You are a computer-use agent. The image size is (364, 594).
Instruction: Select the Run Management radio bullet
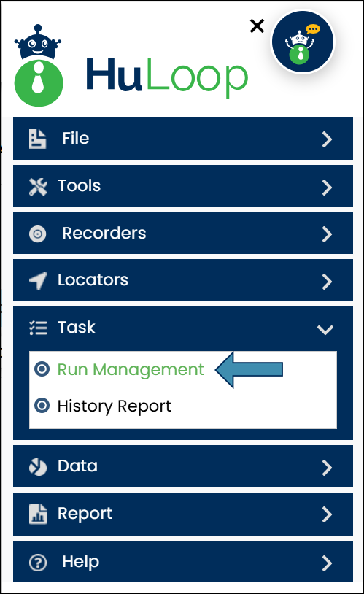tap(42, 369)
